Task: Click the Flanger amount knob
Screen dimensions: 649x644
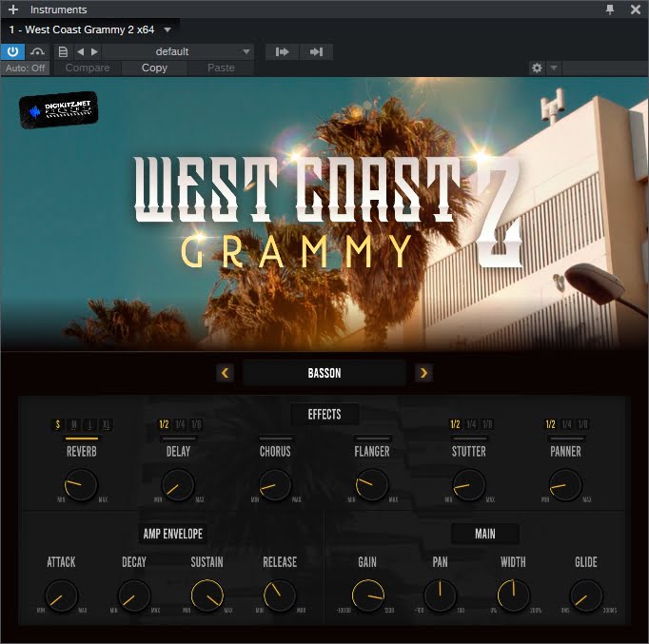Action: pyautogui.click(x=372, y=485)
